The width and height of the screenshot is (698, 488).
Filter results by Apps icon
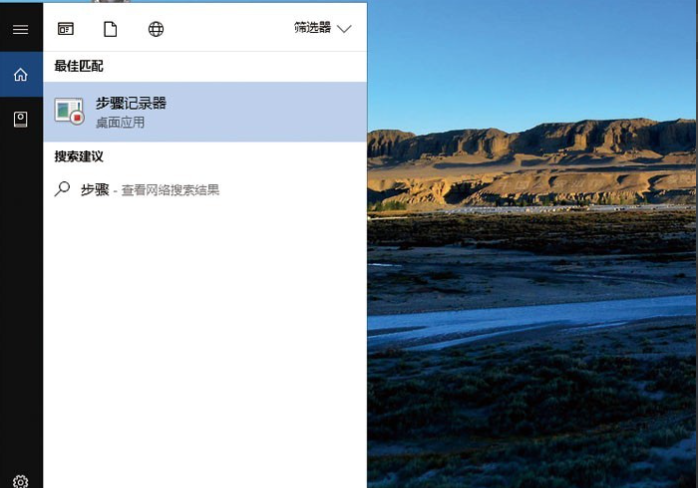[66, 29]
